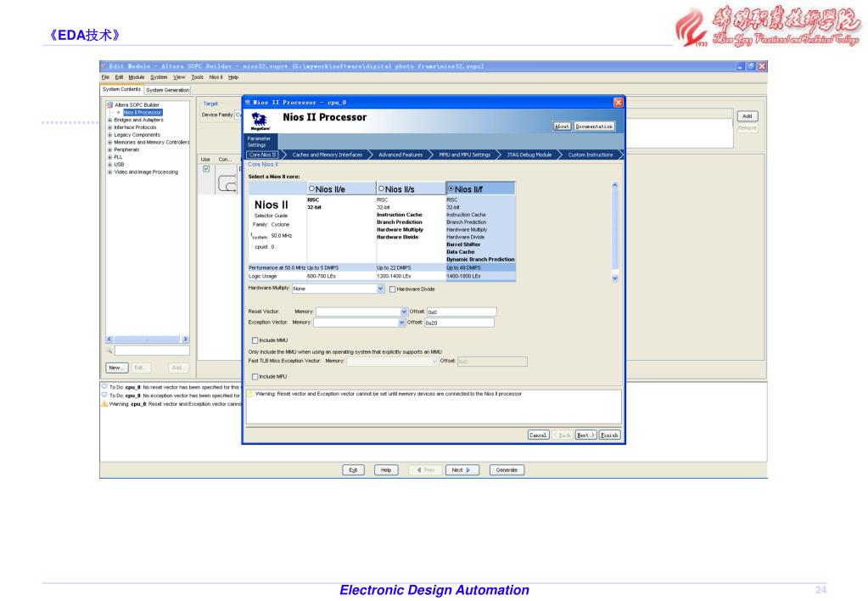868x601 pixels.
Task: Open the Hardware Multiply dropdown
Action: coord(380,289)
